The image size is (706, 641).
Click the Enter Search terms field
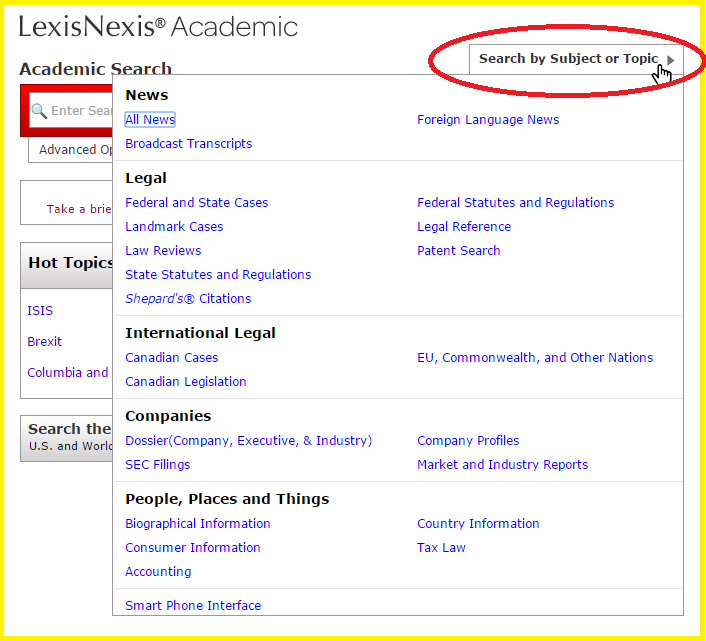[71, 110]
